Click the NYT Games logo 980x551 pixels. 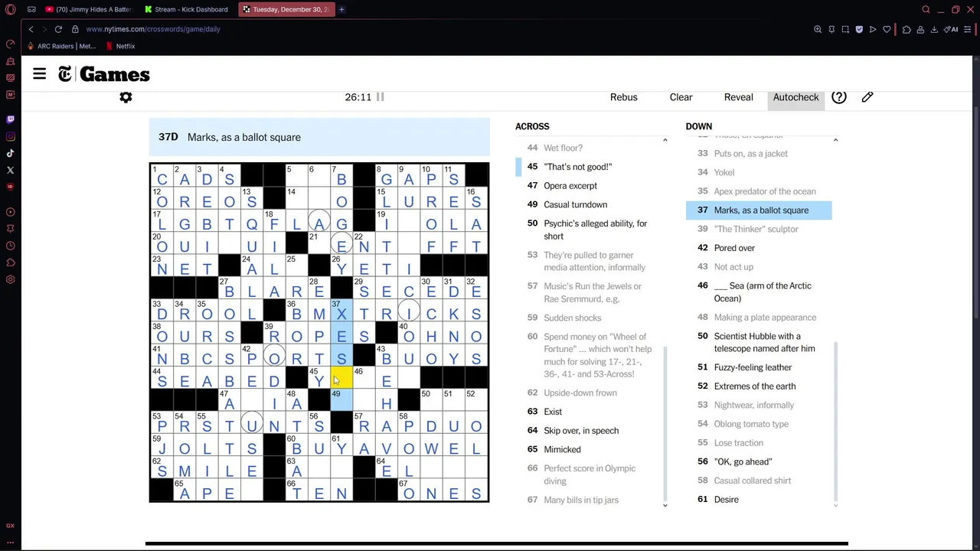click(104, 74)
